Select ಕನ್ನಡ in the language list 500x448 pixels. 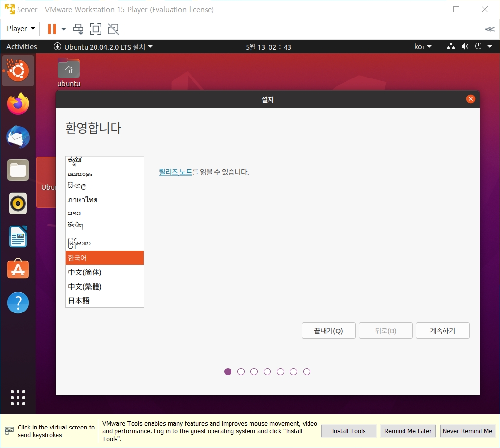pyautogui.click(x=105, y=160)
